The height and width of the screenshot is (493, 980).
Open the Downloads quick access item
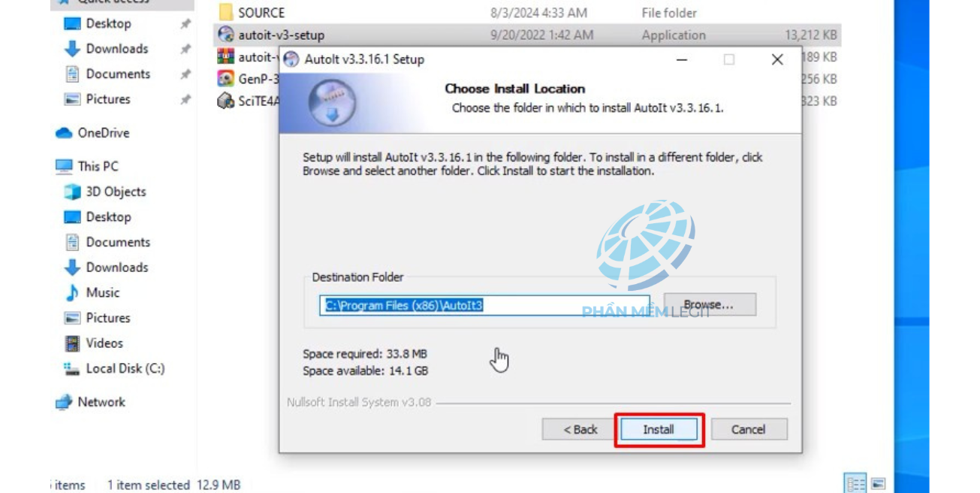click(117, 49)
